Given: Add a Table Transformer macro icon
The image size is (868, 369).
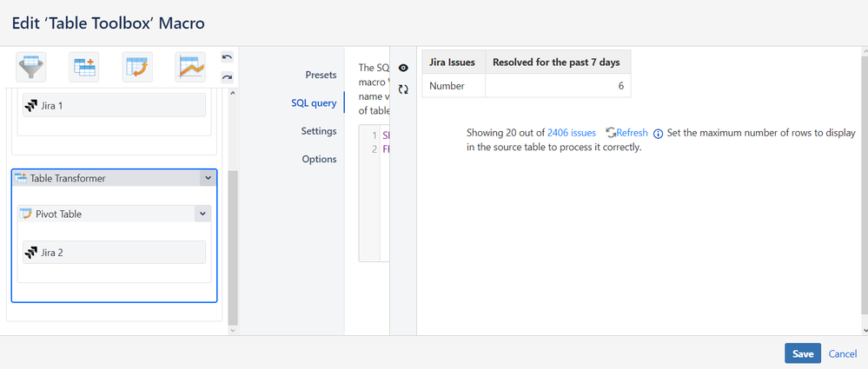Looking at the screenshot, I should 84,66.
